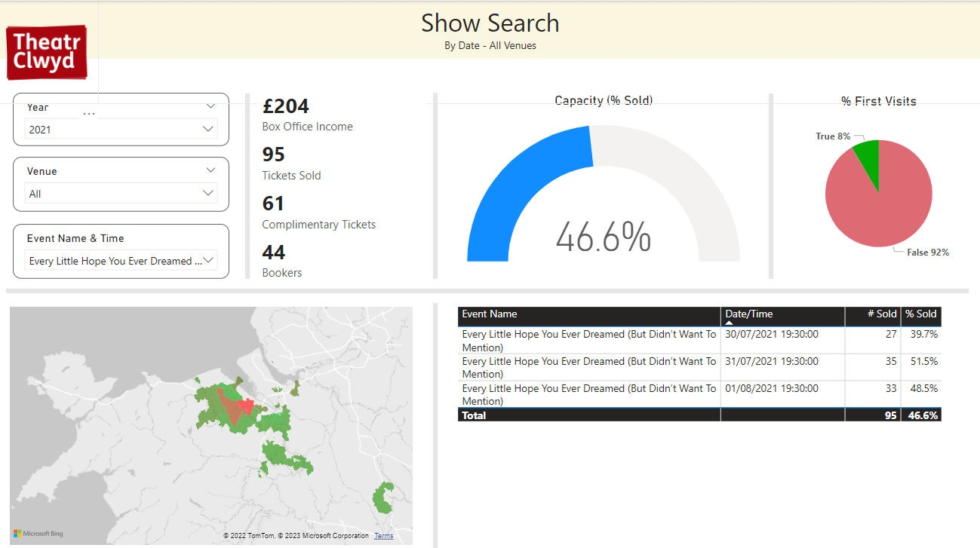Viewport: 980px width, 548px height.
Task: Click the By Date - All Venues subtitle
Action: coord(490,45)
